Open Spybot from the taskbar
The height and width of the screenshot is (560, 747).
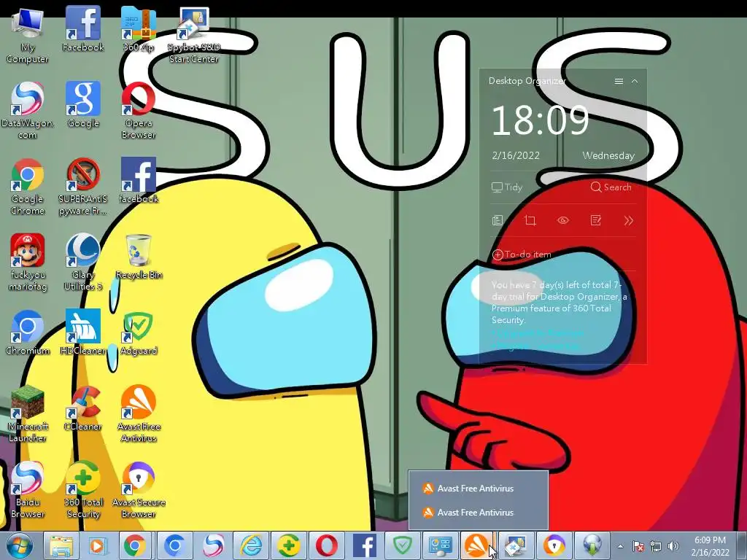point(516,545)
